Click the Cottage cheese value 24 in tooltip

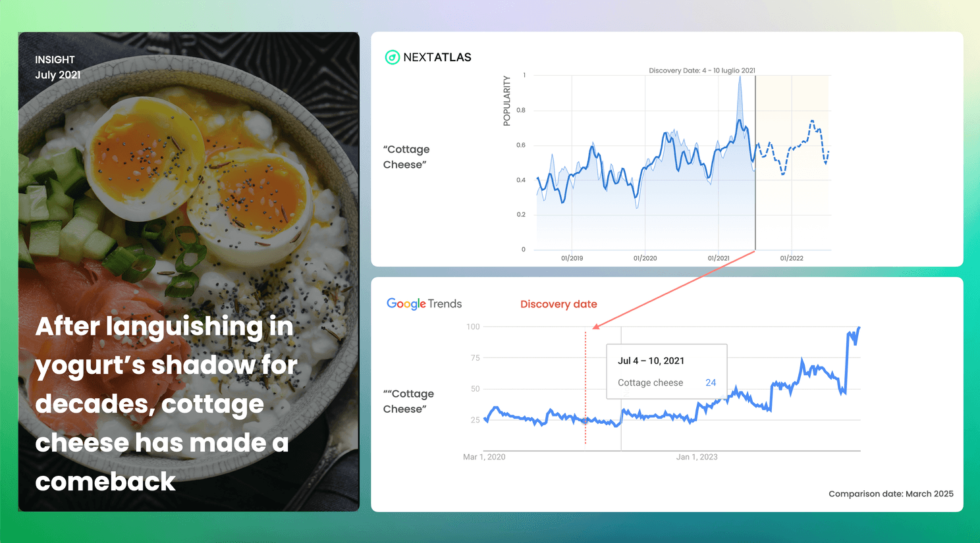point(711,382)
